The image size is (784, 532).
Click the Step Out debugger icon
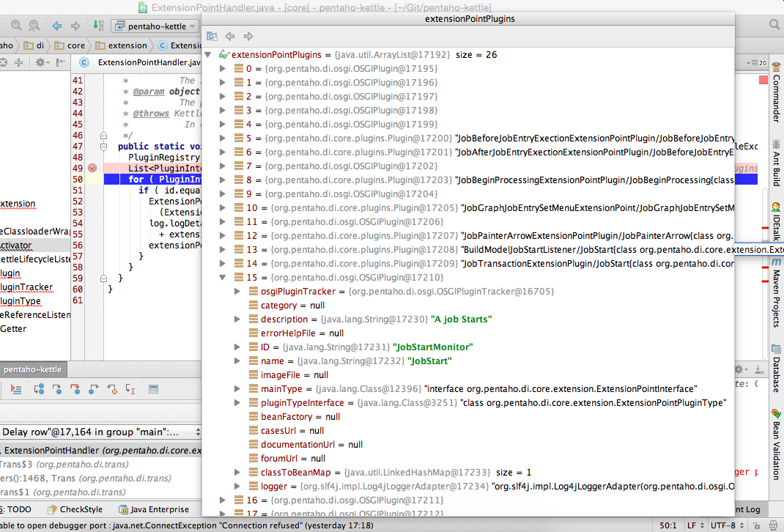click(x=94, y=389)
